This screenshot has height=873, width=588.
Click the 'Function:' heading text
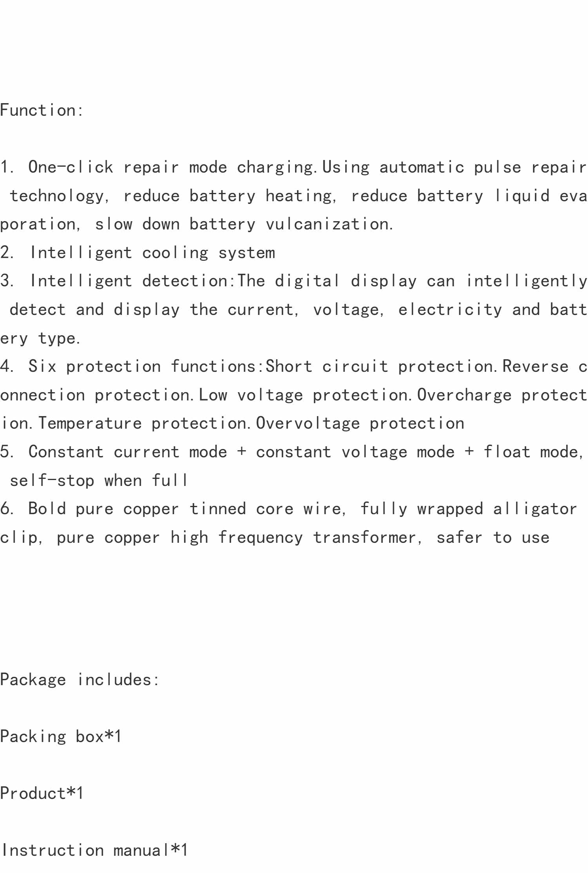[x=42, y=110]
